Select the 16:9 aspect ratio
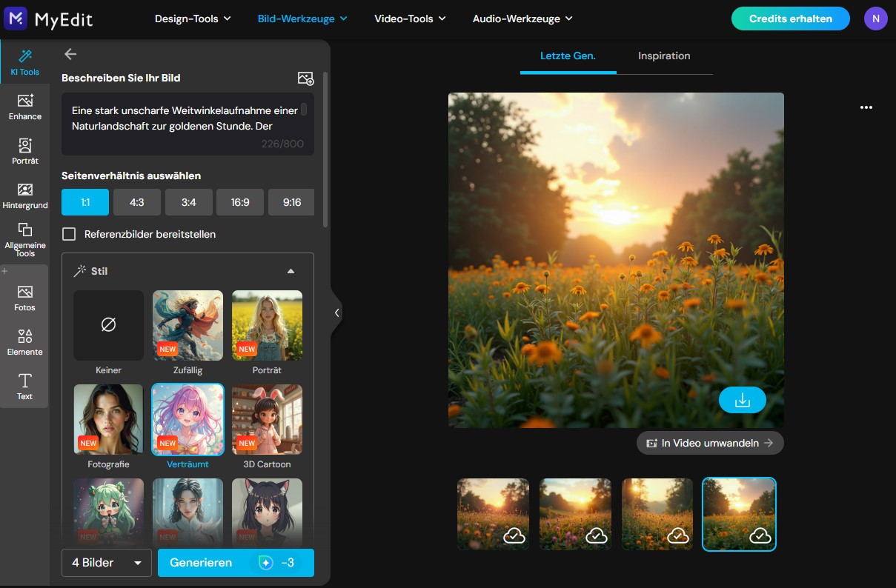The width and height of the screenshot is (896, 588). pyautogui.click(x=240, y=202)
